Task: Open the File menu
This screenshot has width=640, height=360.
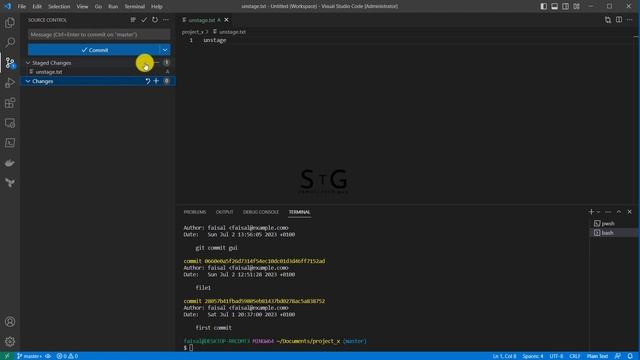Action: pyautogui.click(x=22, y=6)
